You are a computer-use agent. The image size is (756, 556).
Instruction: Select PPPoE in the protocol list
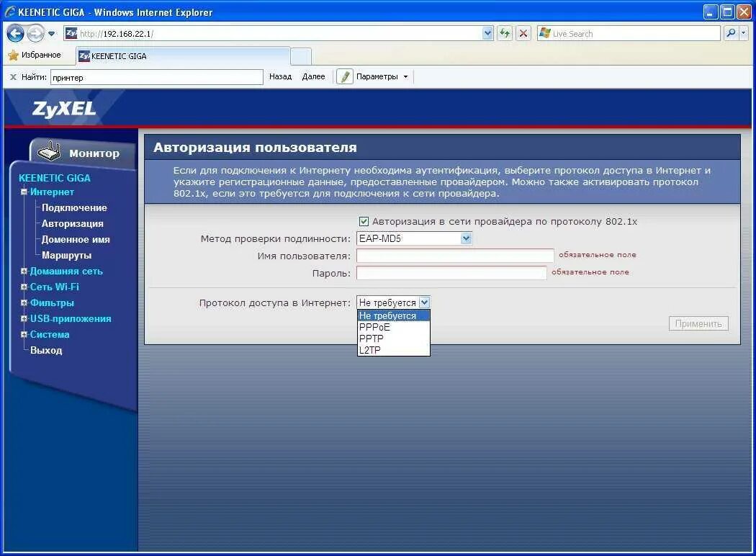tap(393, 327)
